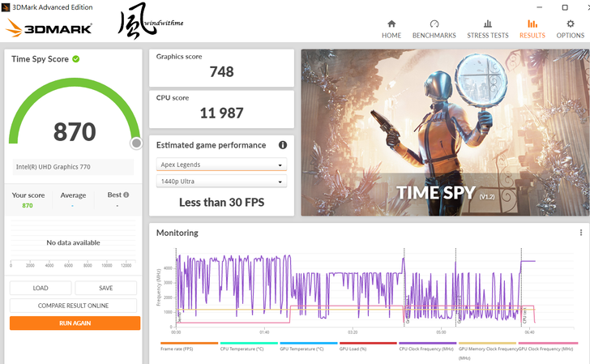The height and width of the screenshot is (364, 590).
Task: Click the Intel(R) UHD Graphics 770 field
Action: click(73, 167)
